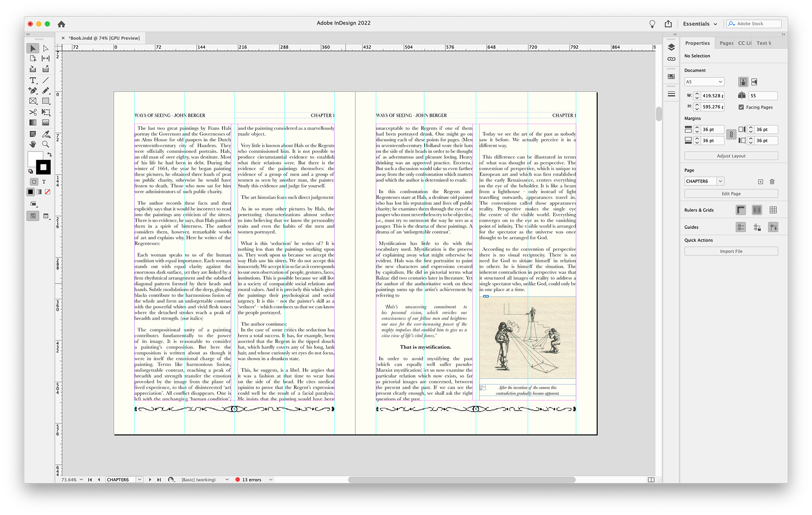The image size is (812, 515).
Task: Switch to the CC Libraries tab
Action: click(x=744, y=43)
